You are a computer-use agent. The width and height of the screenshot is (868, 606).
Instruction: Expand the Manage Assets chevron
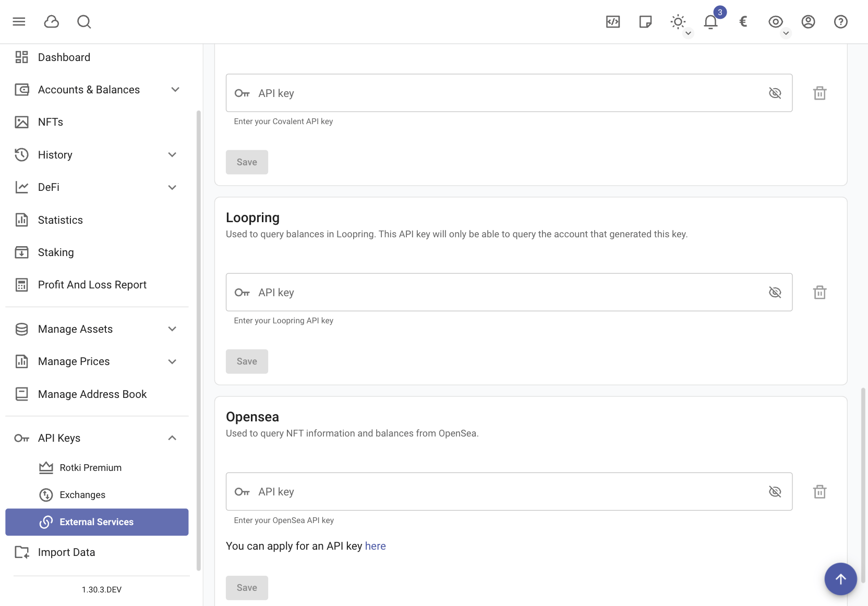tap(172, 329)
